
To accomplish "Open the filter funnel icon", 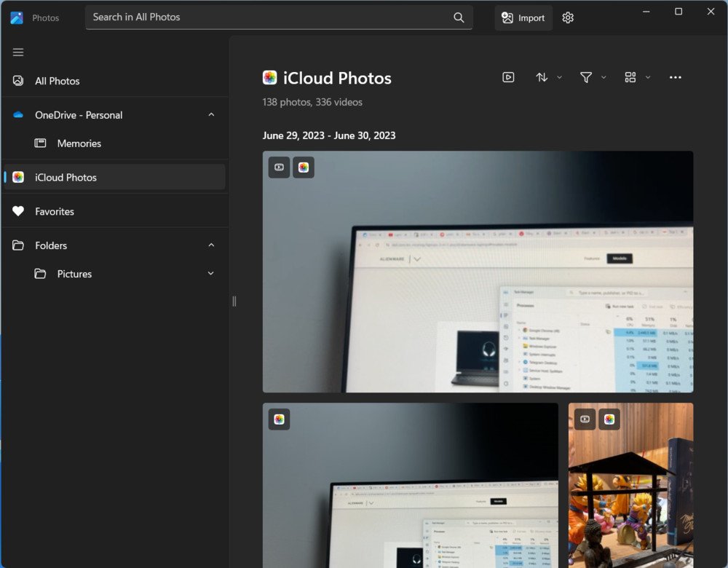I will 585,77.
